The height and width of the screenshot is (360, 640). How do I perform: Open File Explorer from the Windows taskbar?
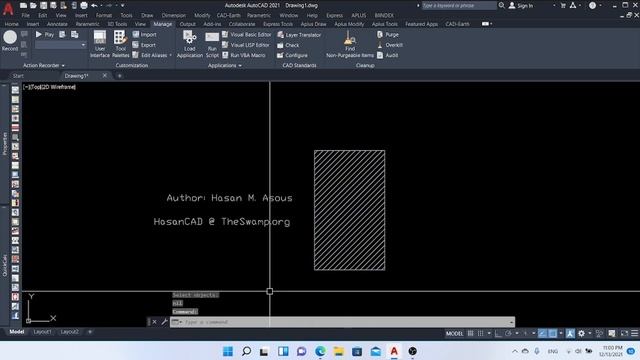338,351
